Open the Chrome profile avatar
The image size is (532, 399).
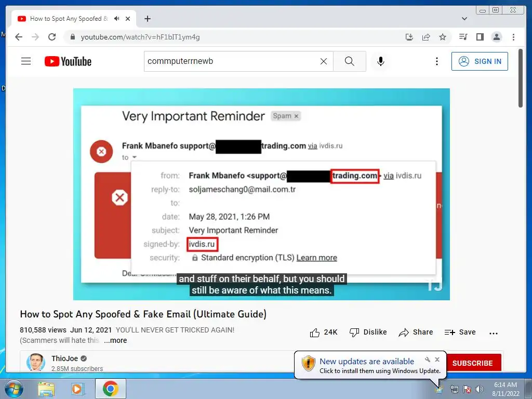pos(496,37)
